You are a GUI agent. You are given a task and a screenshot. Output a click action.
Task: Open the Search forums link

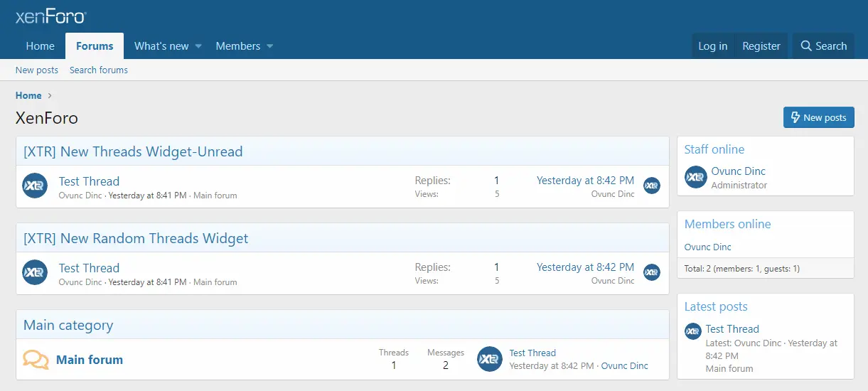tap(99, 70)
